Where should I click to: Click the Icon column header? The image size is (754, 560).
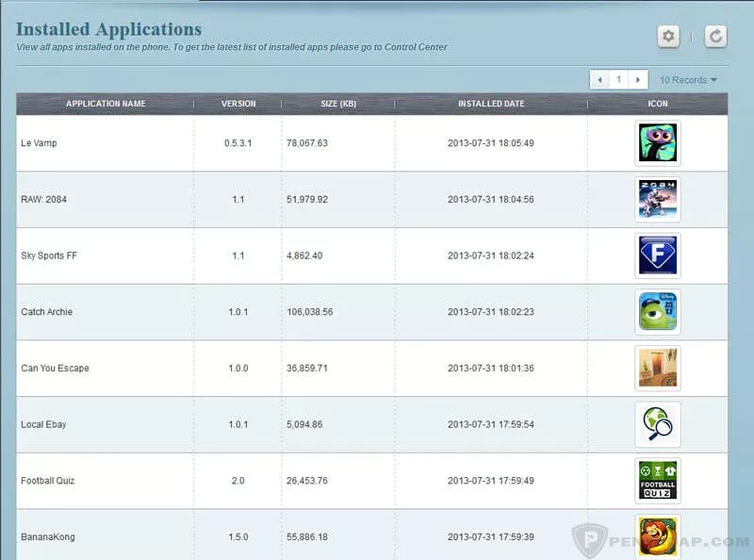point(657,104)
